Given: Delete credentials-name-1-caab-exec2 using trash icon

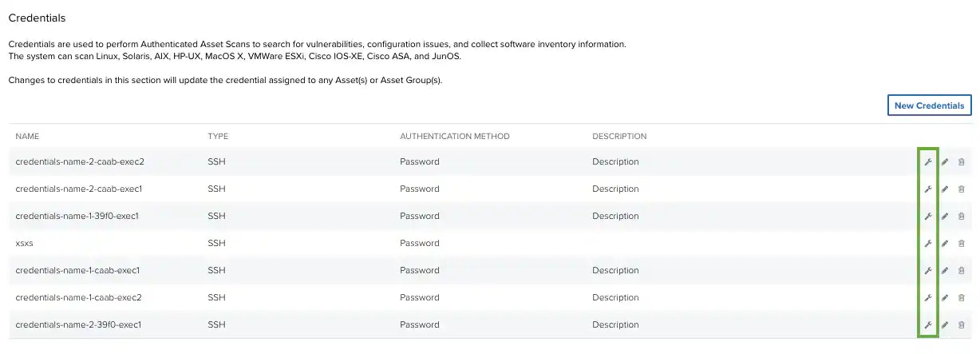Looking at the screenshot, I should click(x=961, y=298).
